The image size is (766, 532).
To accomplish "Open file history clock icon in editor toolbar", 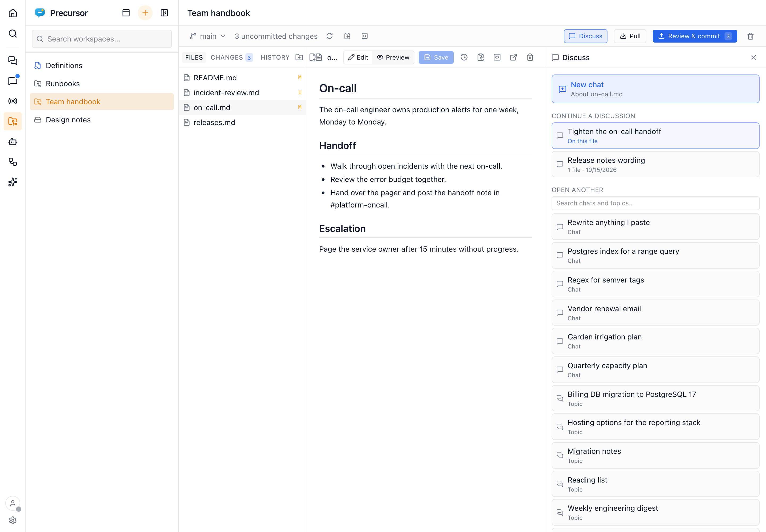I will [464, 57].
